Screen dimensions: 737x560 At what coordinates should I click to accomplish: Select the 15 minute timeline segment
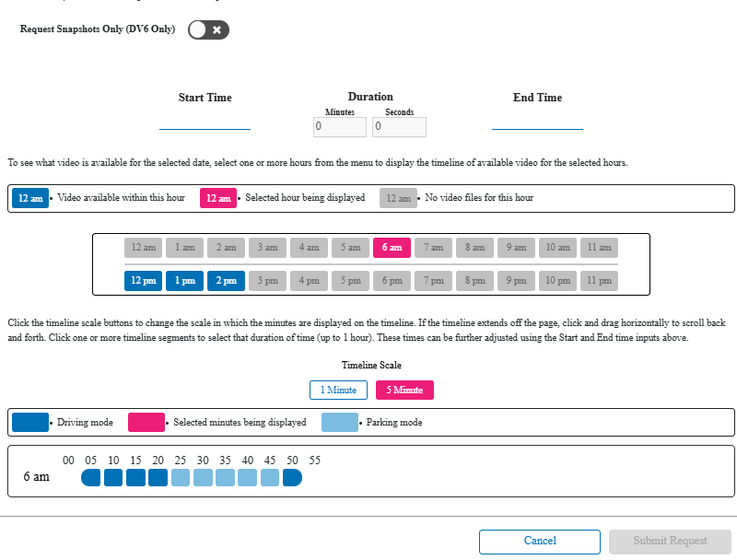pos(158,477)
